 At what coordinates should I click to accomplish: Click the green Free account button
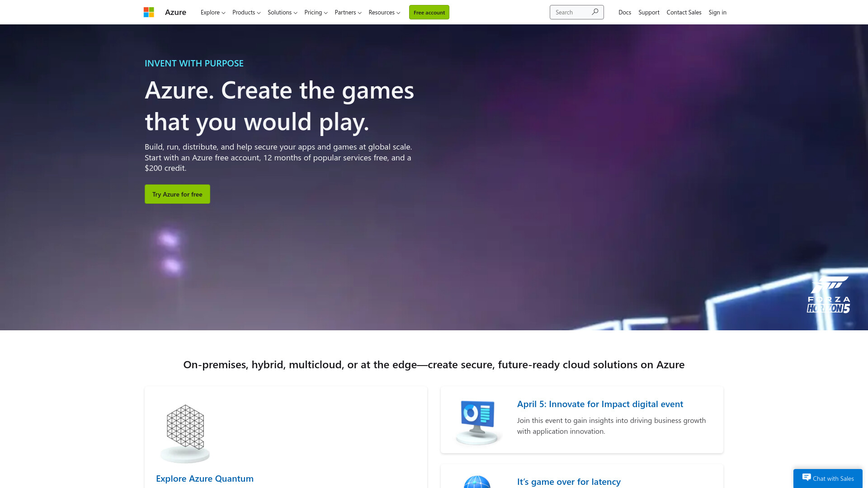[429, 12]
